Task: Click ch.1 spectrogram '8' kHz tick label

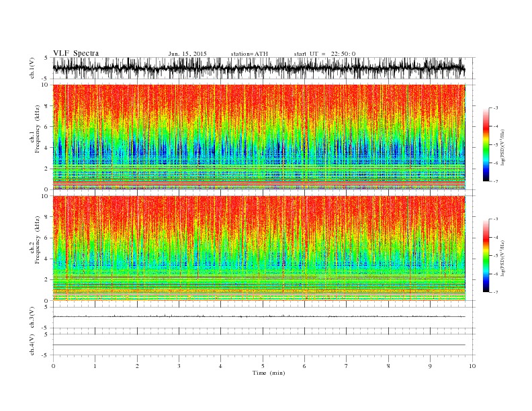Action: (47, 106)
